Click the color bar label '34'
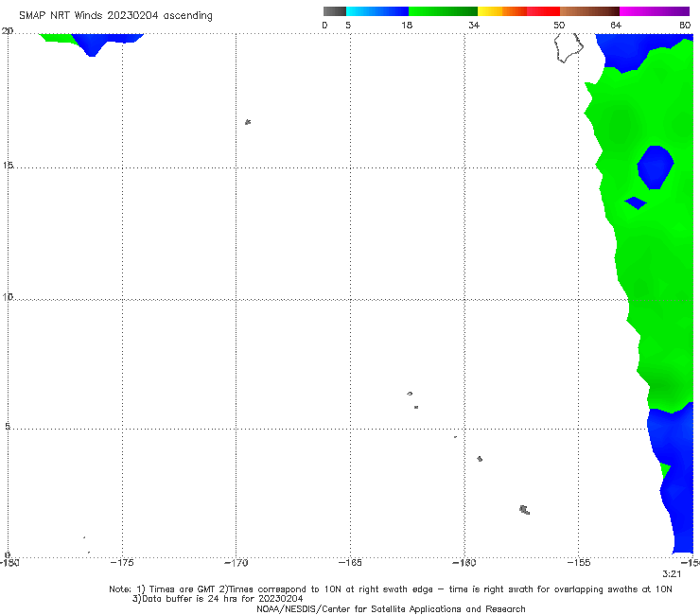This screenshot has width=700, height=615. click(474, 26)
